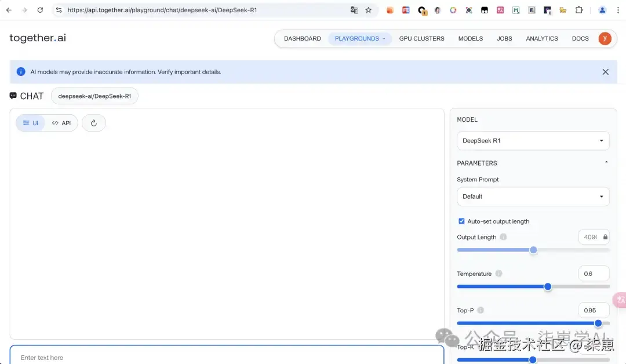The image size is (626, 364).
Task: Open the DASHBOARD nav item
Action: point(302,39)
